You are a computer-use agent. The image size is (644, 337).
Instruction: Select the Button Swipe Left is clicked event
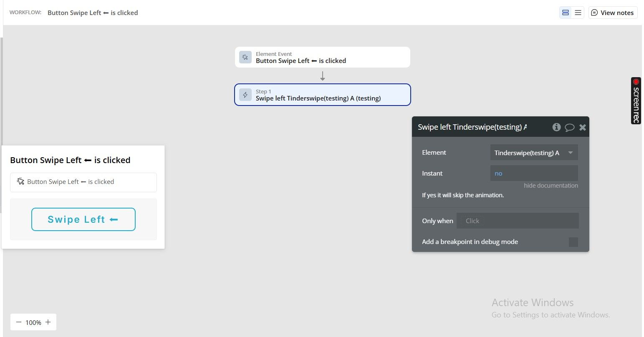click(323, 57)
